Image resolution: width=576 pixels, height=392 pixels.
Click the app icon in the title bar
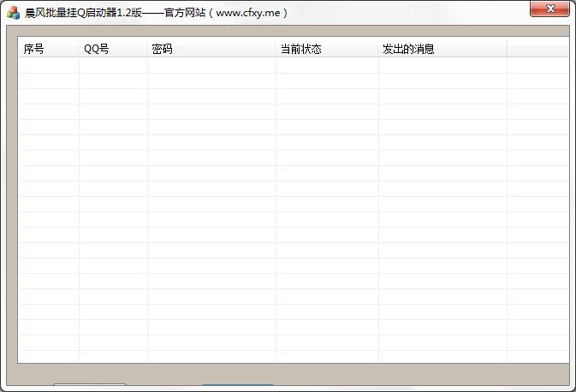click(x=13, y=13)
